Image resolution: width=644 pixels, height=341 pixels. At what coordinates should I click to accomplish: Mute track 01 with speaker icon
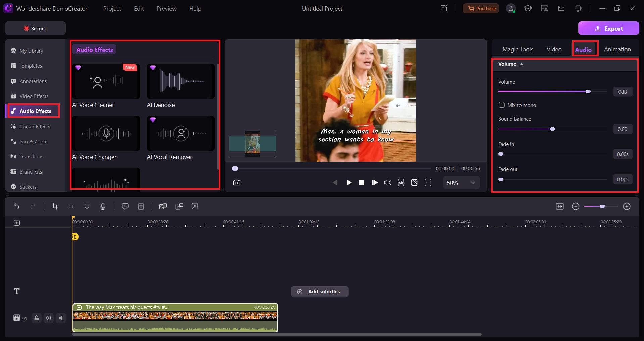pyautogui.click(x=61, y=318)
